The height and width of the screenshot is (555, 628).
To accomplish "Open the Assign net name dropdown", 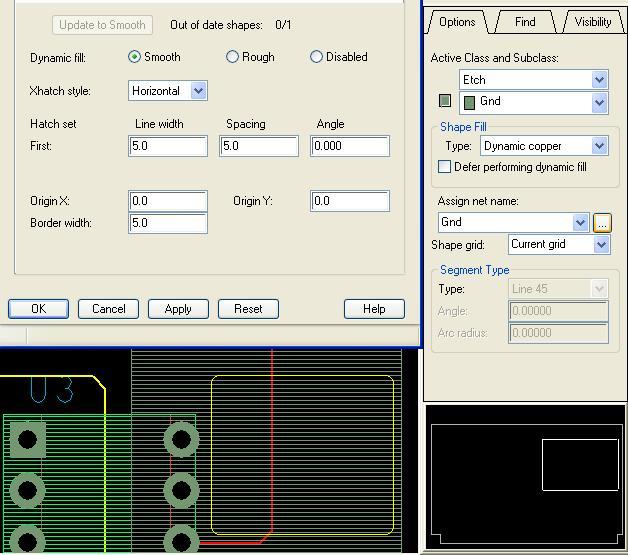I will [x=580, y=223].
